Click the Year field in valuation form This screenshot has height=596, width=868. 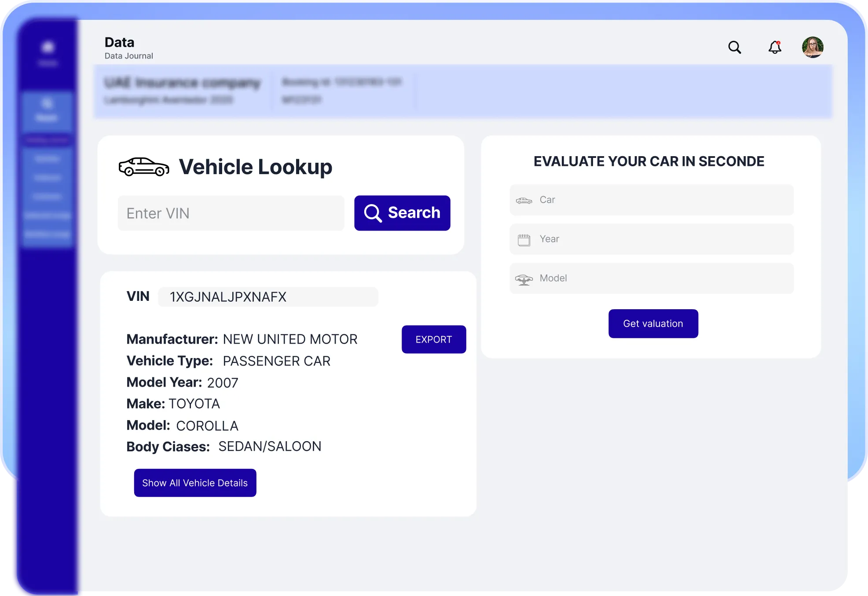point(652,239)
